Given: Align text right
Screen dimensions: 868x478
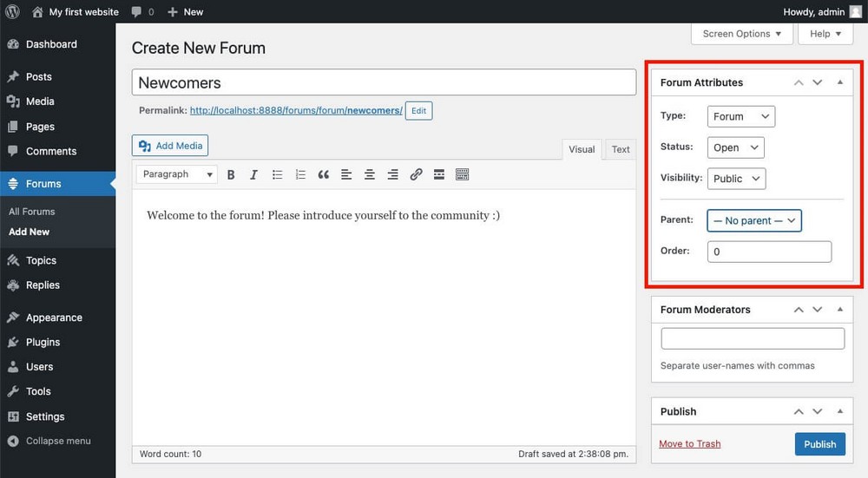Looking at the screenshot, I should coord(393,175).
